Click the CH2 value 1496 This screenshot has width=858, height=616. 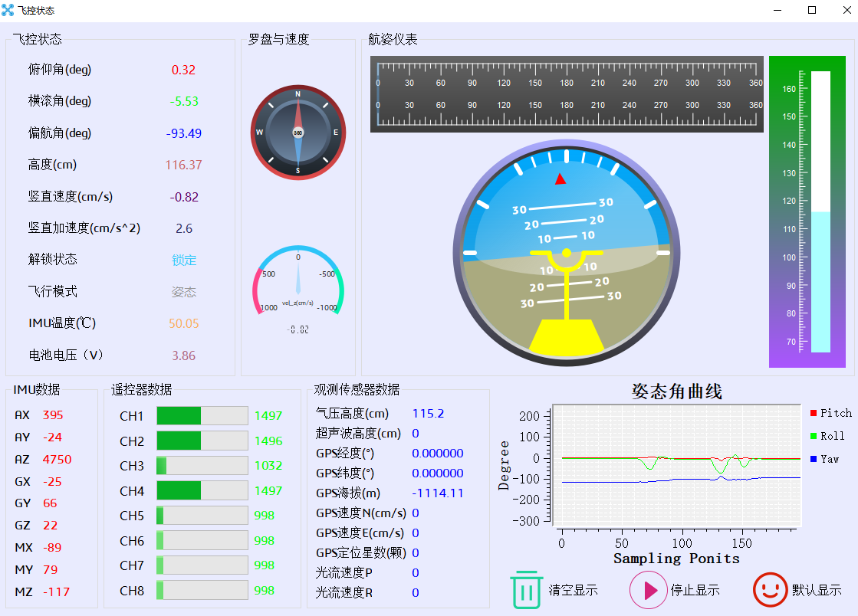click(x=268, y=441)
